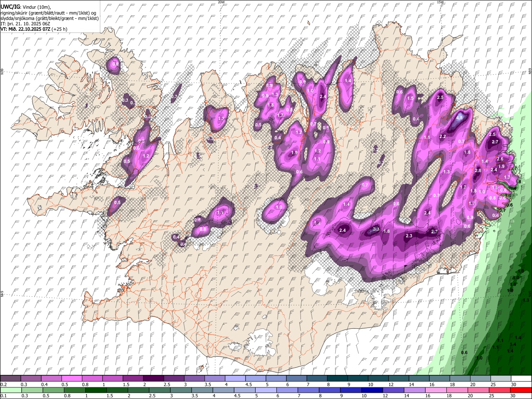Viewport: 532px width, 399px height.
Task: Click the '0.1' label under the rain legend
Action: coord(3,396)
